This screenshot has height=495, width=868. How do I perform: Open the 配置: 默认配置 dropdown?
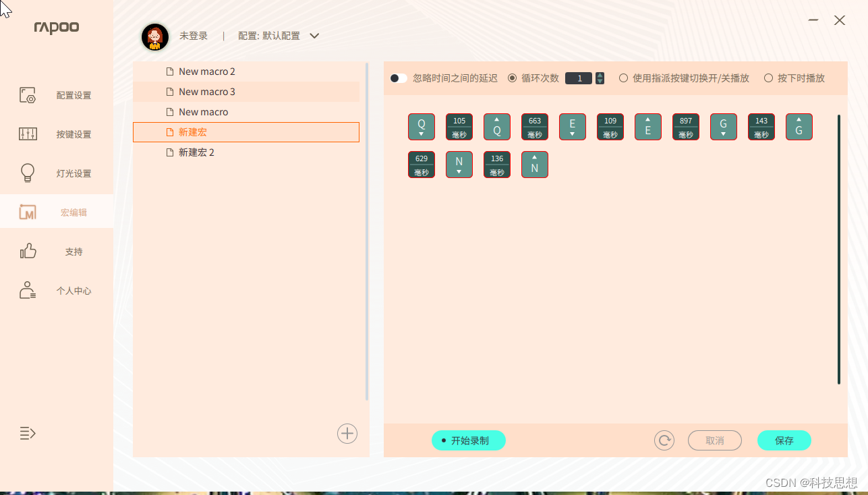tap(314, 36)
